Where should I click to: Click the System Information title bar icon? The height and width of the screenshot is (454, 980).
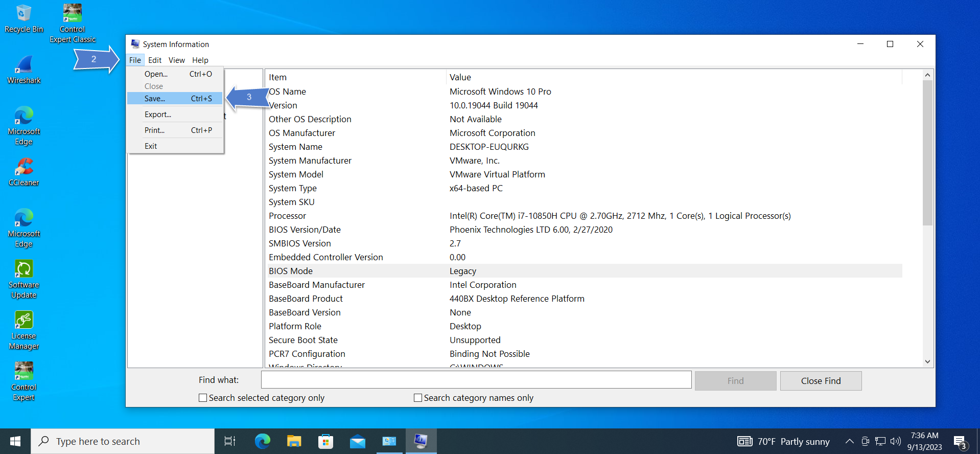(135, 44)
